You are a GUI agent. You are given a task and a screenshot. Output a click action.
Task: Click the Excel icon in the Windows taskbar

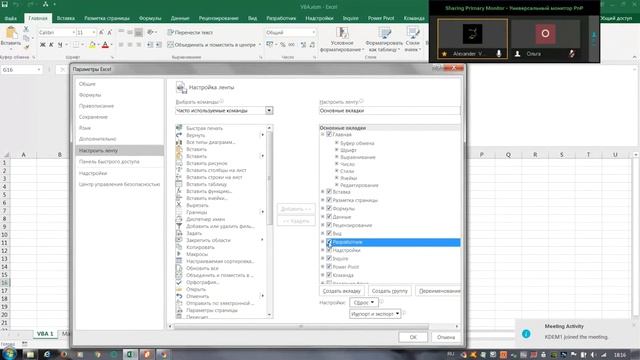[x=130, y=354]
